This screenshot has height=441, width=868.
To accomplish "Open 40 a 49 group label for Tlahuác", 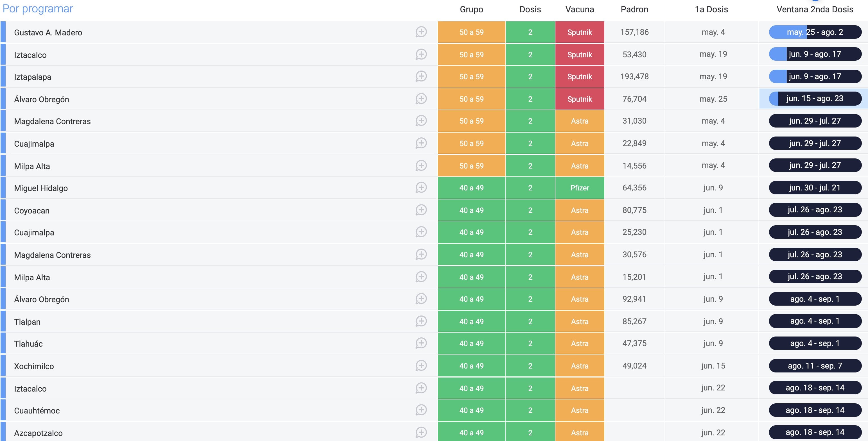I will pyautogui.click(x=471, y=343).
